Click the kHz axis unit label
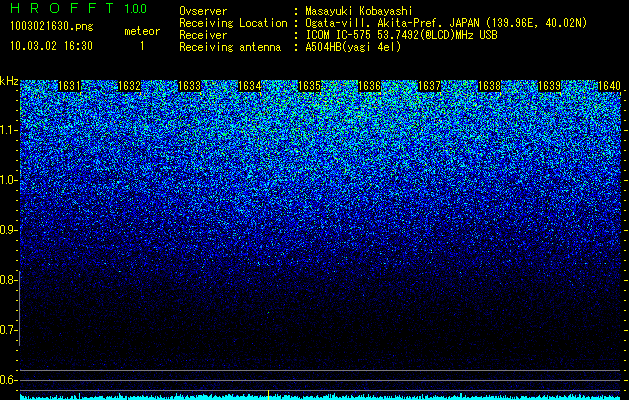This screenshot has height=400, width=629. 9,81
